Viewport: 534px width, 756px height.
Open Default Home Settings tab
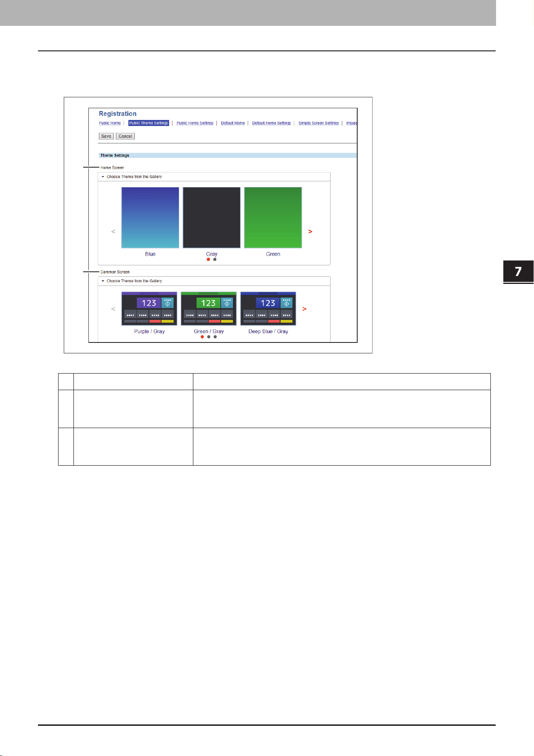coord(272,123)
